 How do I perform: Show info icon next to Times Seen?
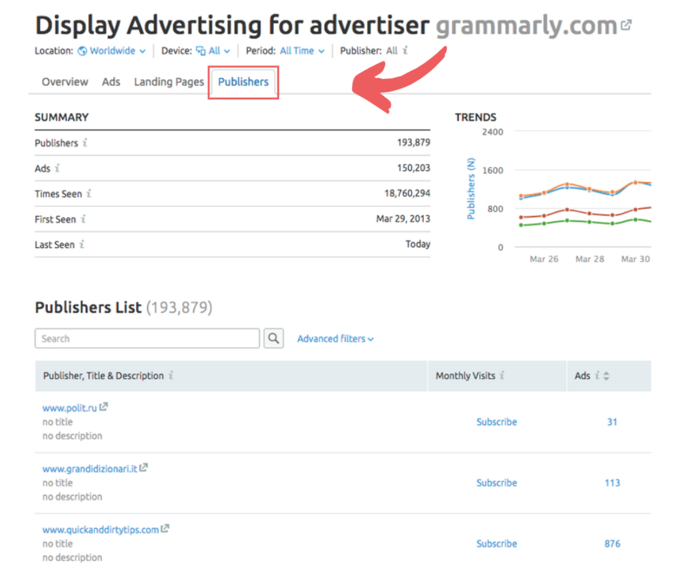[x=89, y=193]
